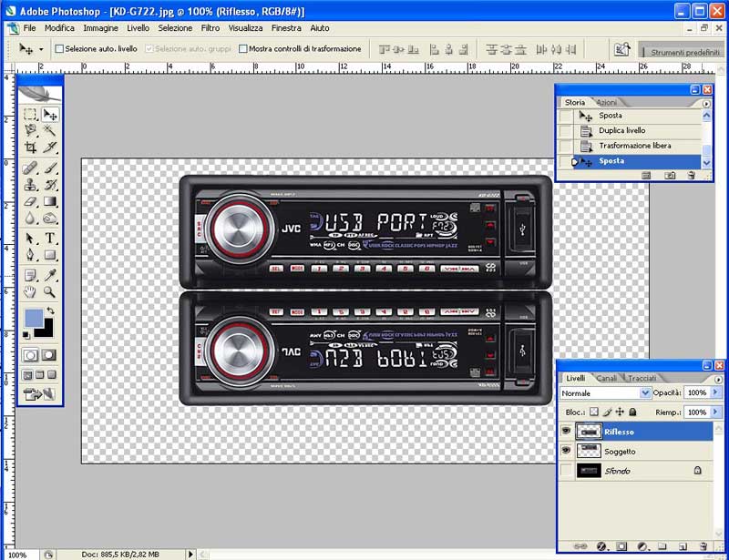
Task: Open the Layers panel options menu
Action: pyautogui.click(x=718, y=379)
